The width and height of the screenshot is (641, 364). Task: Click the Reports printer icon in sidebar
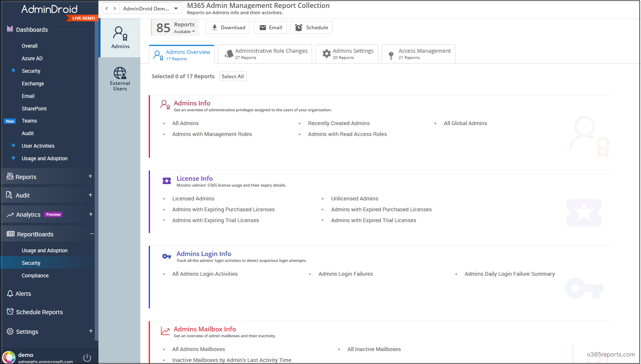[10, 177]
